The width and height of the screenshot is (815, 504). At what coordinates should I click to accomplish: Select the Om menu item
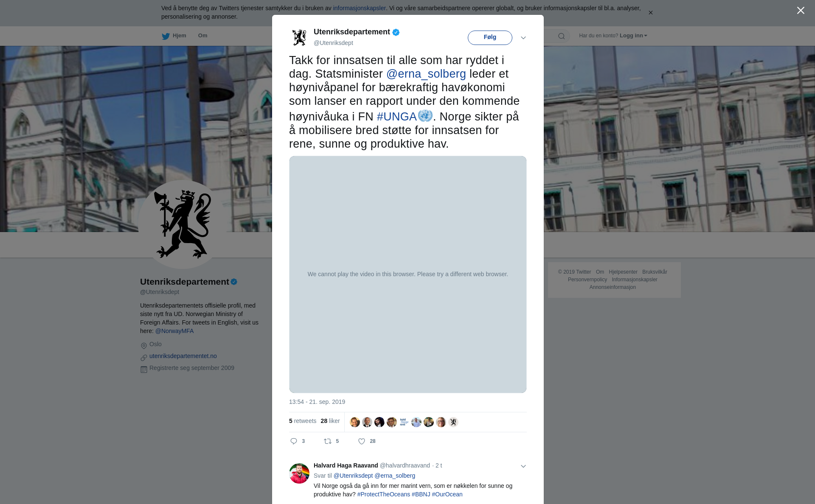[202, 36]
